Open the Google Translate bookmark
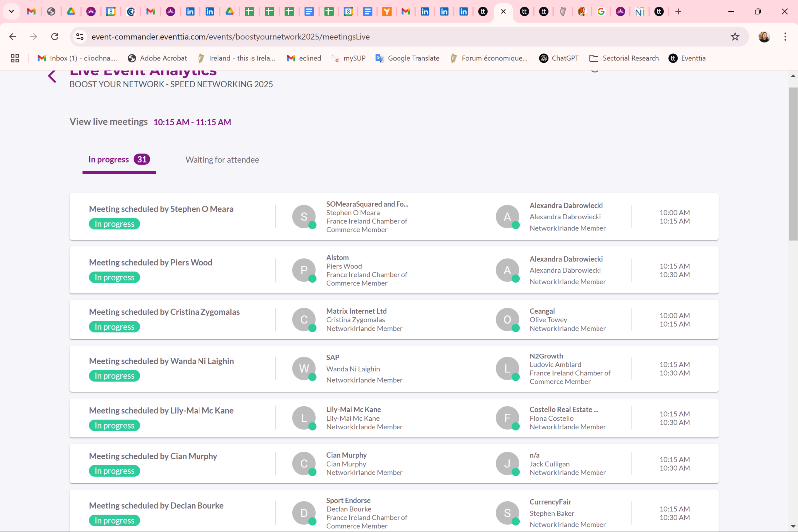Screen dimensions: 798x532 click(407, 58)
